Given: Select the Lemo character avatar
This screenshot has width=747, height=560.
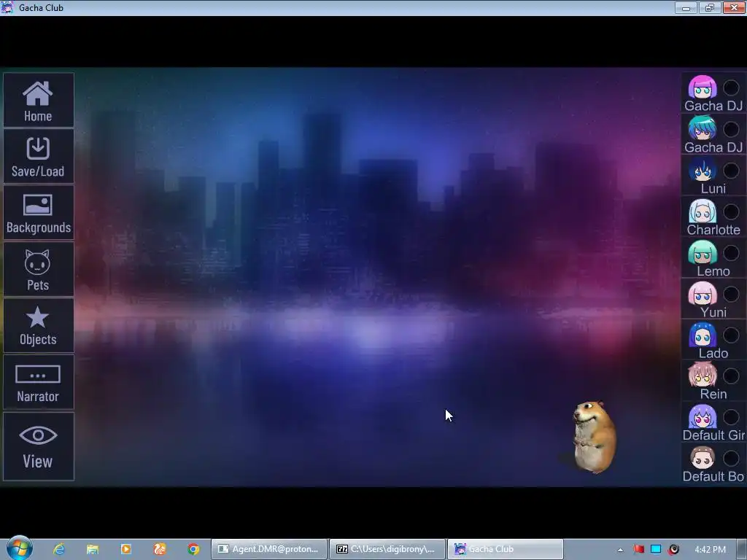Looking at the screenshot, I should click(x=703, y=252).
